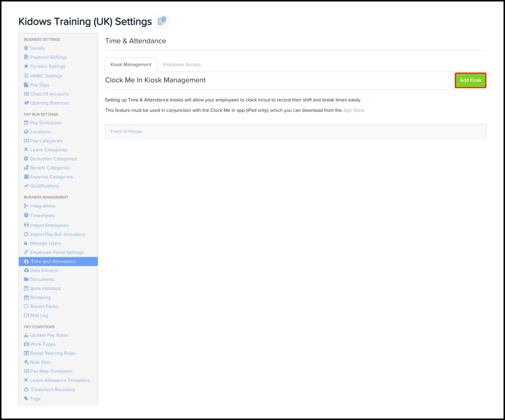Click the star icon beside Pension Settings
Viewport: 505px width, 420px height.
click(26, 66)
